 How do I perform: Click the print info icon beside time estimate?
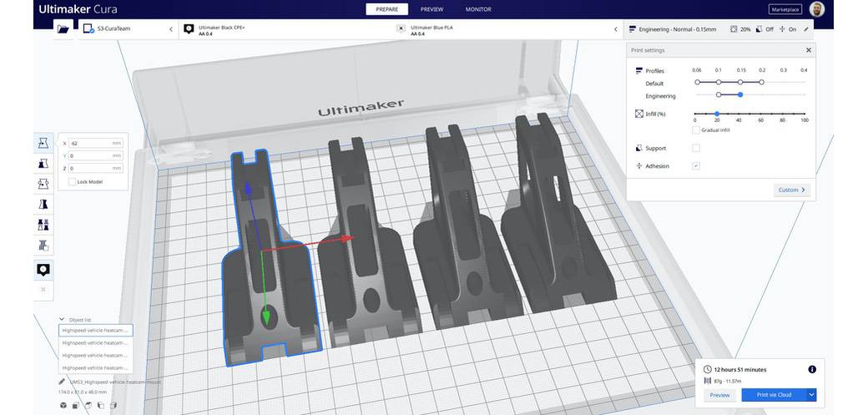[x=812, y=369]
